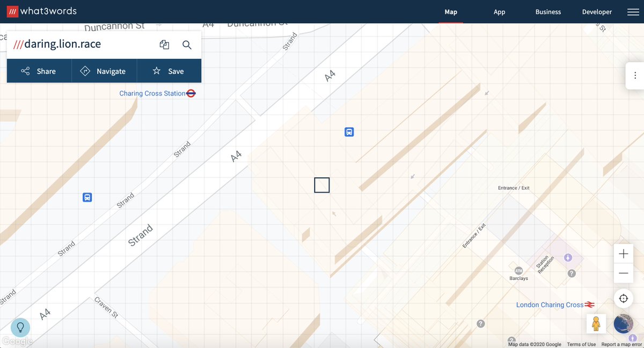Zoom in on the map
Viewport: 644px width, 348px height.
623,254
